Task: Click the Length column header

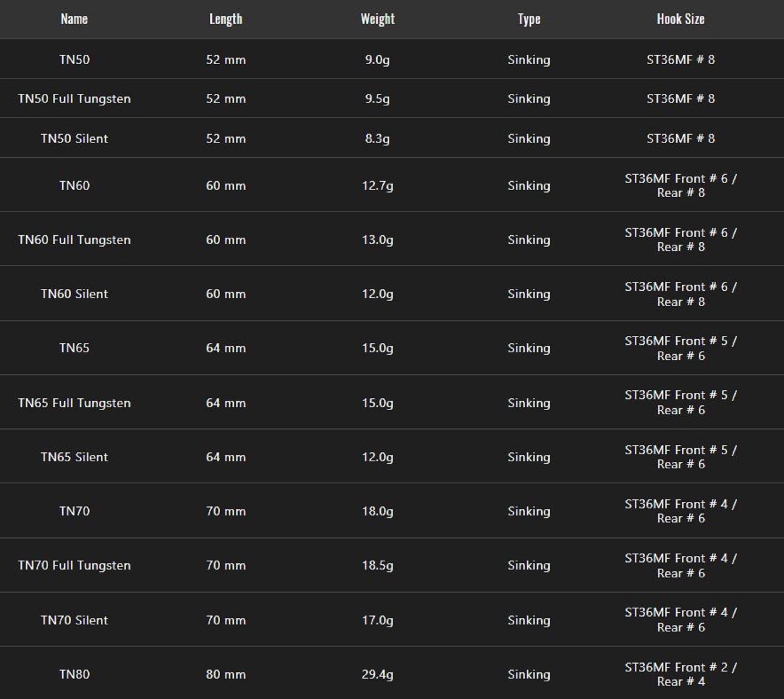Action: [x=226, y=19]
